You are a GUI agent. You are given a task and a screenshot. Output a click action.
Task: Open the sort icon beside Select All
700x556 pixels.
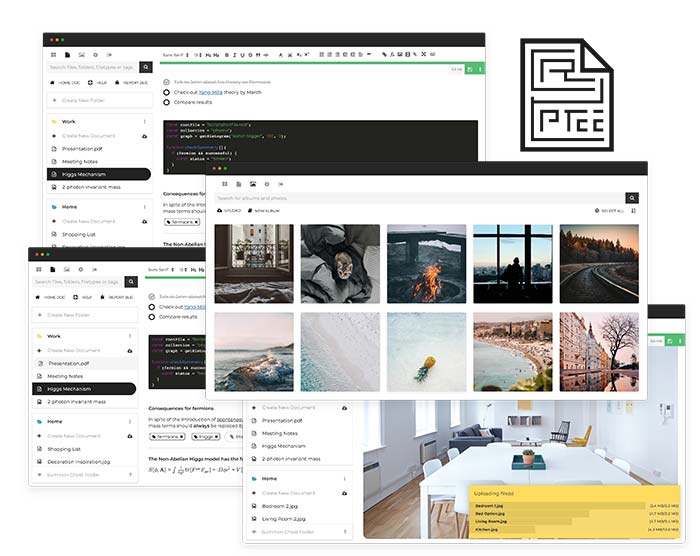[x=633, y=211]
